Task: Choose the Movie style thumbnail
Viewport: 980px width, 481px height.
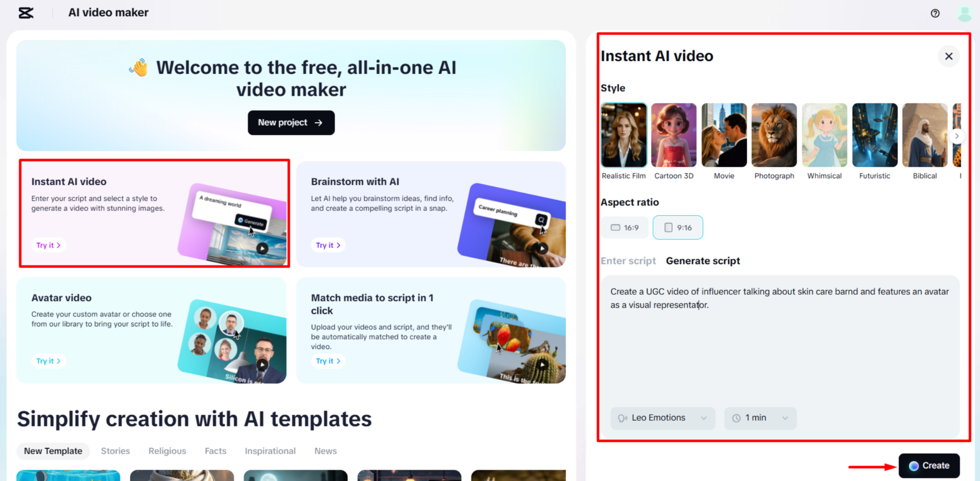Action: point(724,135)
